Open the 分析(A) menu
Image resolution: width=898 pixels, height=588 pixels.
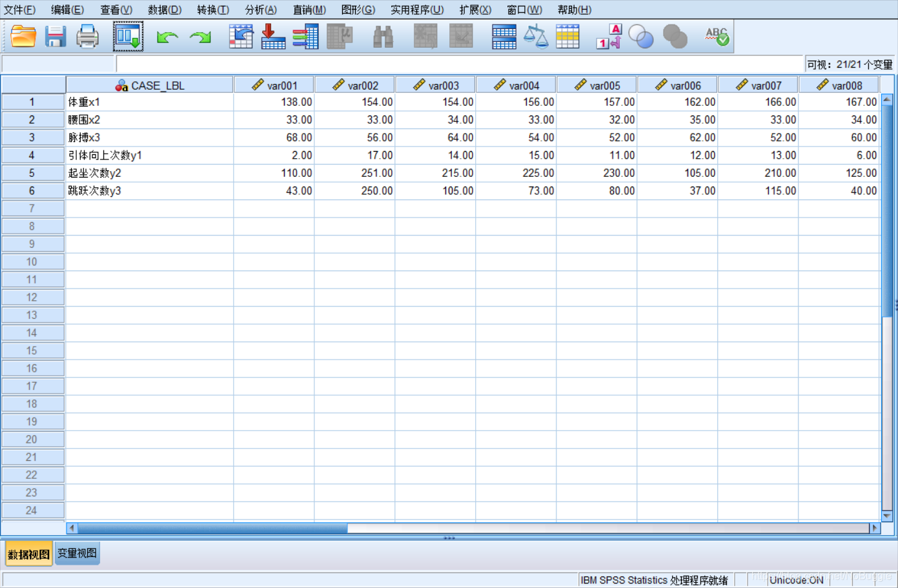[x=261, y=10]
